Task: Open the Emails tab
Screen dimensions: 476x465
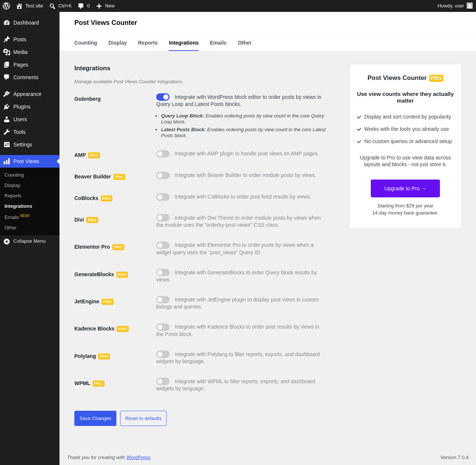Action: pyautogui.click(x=218, y=43)
